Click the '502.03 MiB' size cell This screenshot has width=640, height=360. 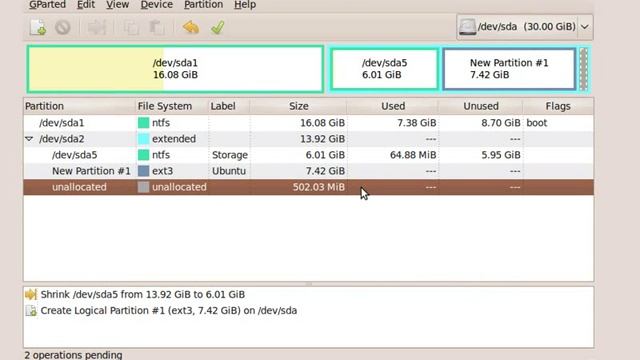318,187
